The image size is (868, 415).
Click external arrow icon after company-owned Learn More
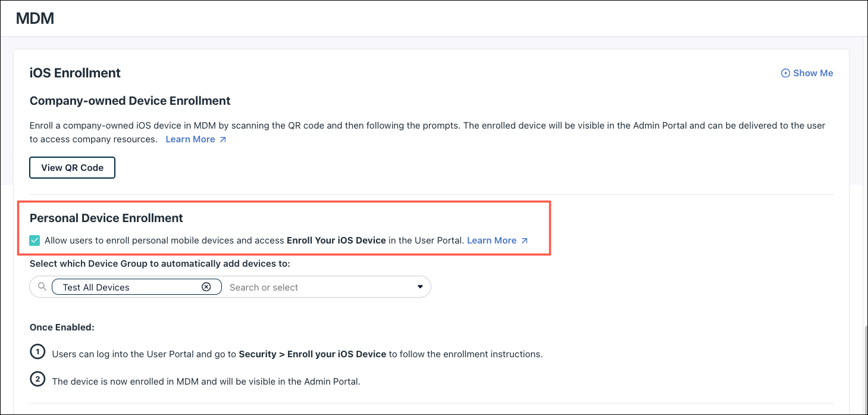coord(223,139)
